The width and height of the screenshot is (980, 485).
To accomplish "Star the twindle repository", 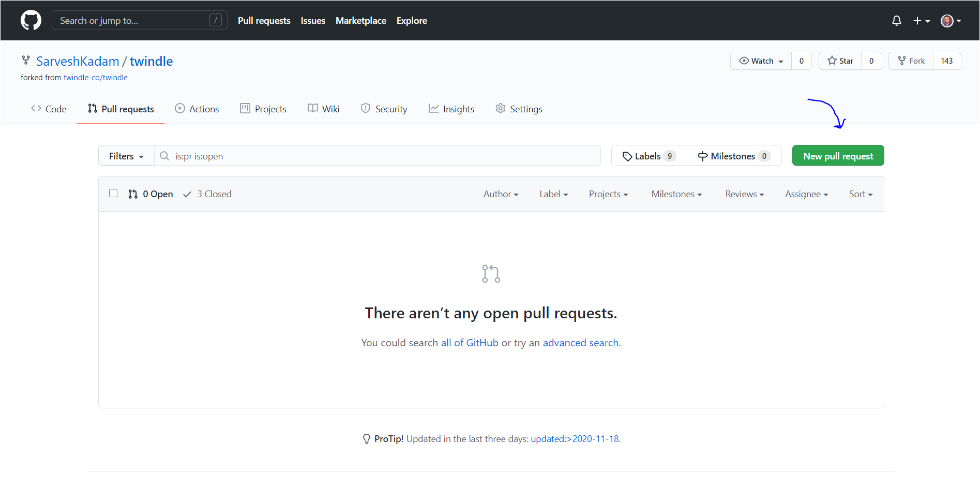I will pos(840,61).
